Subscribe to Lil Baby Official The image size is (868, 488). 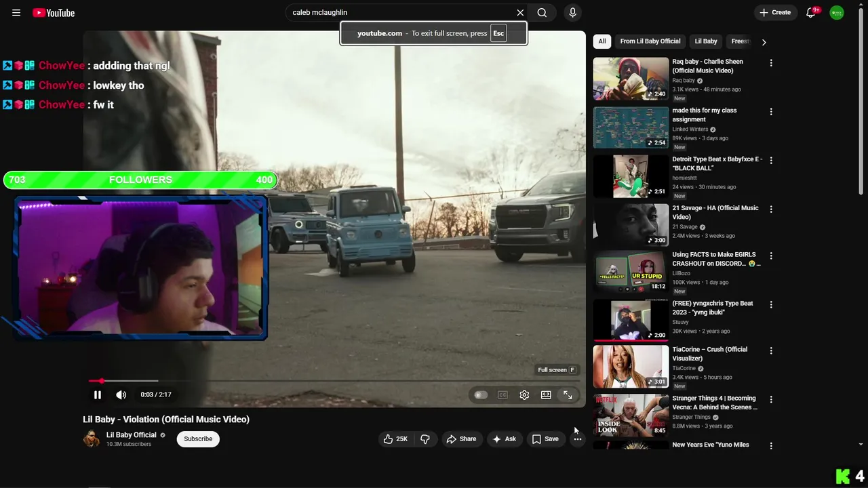click(198, 439)
